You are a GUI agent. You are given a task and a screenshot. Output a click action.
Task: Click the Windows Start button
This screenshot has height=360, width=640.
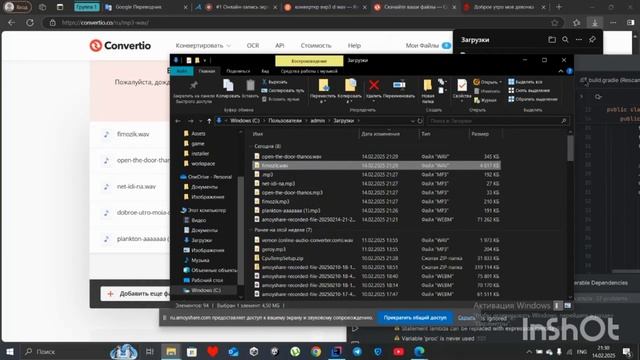10,351
